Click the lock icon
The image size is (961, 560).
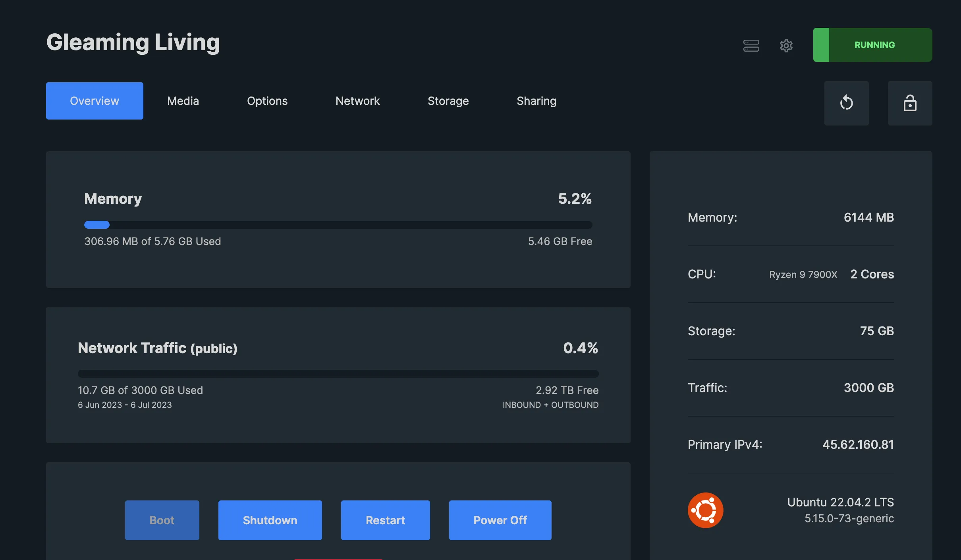tap(910, 102)
